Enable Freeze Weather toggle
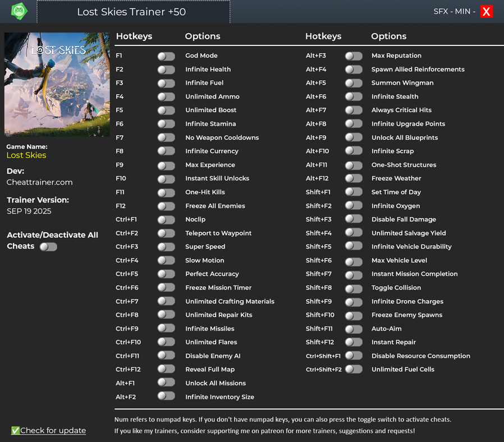The height and width of the screenshot is (442, 504). pyautogui.click(x=354, y=178)
